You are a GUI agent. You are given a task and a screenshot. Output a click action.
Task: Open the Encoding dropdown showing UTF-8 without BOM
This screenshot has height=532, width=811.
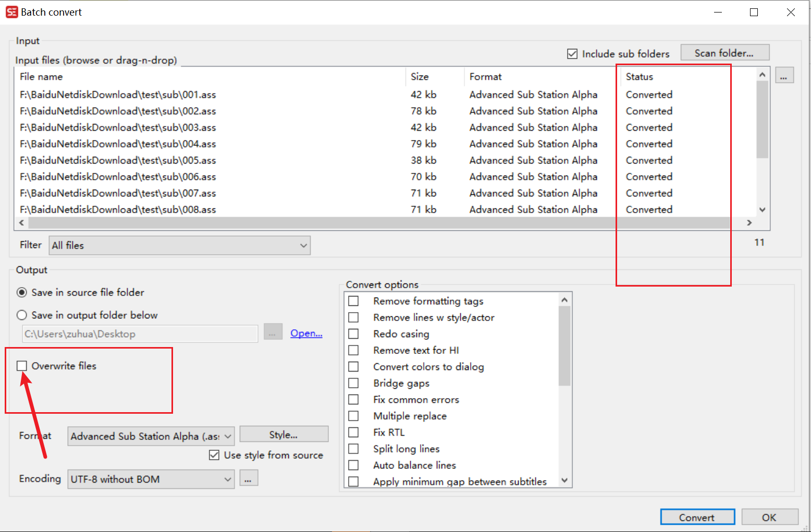(x=228, y=479)
